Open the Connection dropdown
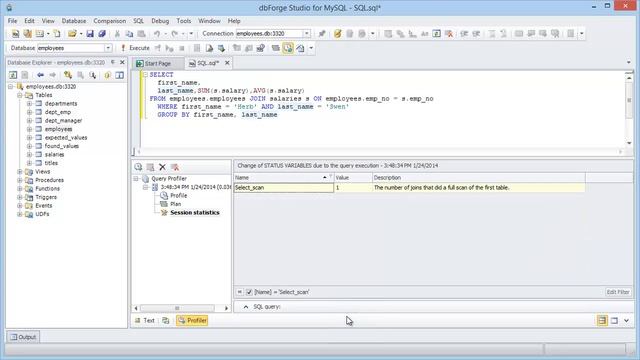This screenshot has width=640, height=360. click(307, 33)
